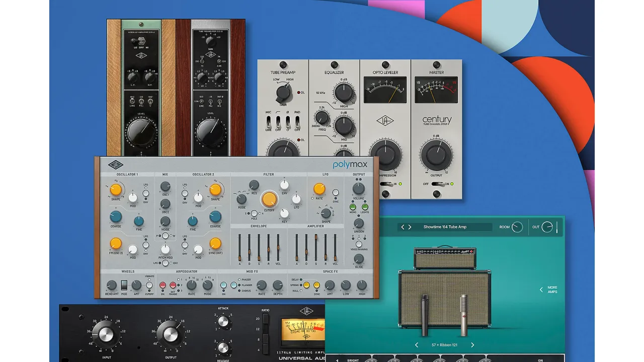Viewport: 644px width, 362px height.
Task: Click Oscillator 1 blue FINE knob
Action: coord(138,221)
